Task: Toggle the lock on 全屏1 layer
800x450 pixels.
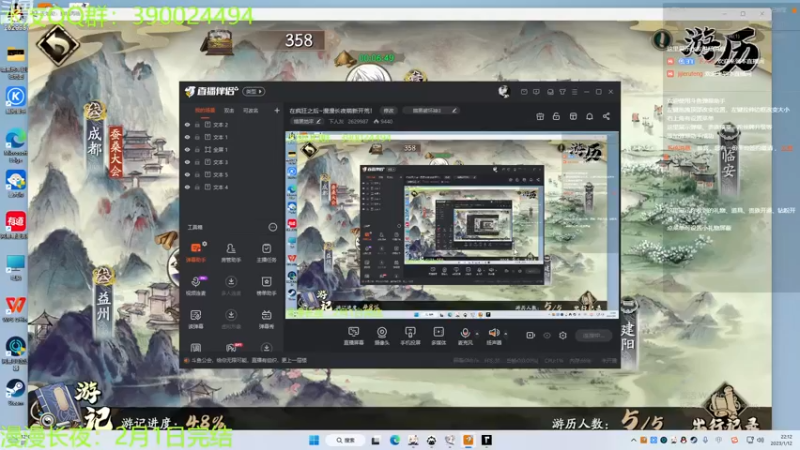Action: tap(197, 149)
